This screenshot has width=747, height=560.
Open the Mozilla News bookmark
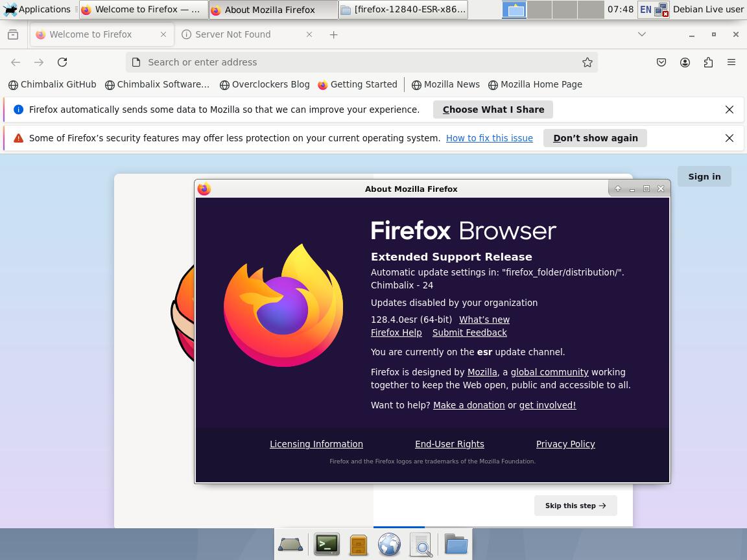pos(445,84)
